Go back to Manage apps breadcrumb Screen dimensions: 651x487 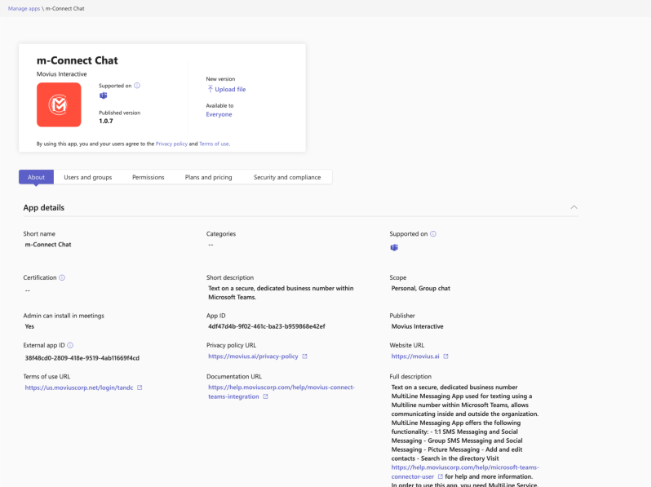click(24, 8)
